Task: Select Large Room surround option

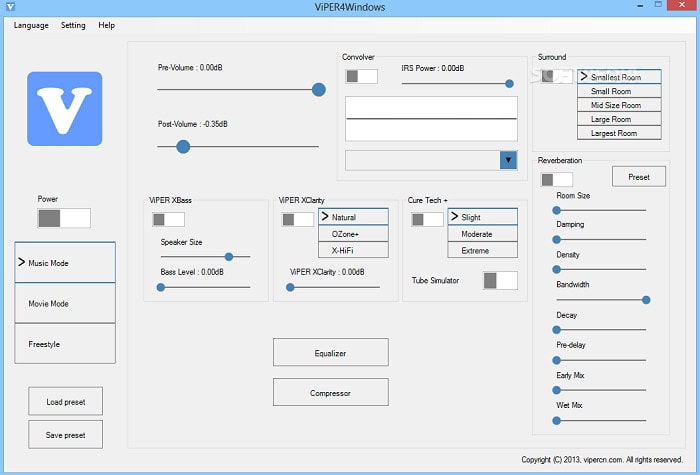Action: pyautogui.click(x=619, y=119)
